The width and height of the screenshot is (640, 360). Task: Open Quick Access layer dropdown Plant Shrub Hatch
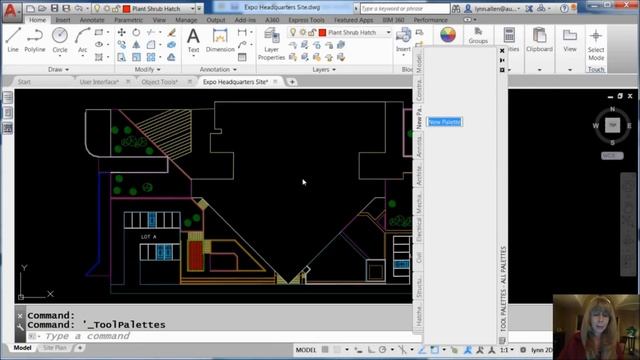click(x=192, y=8)
